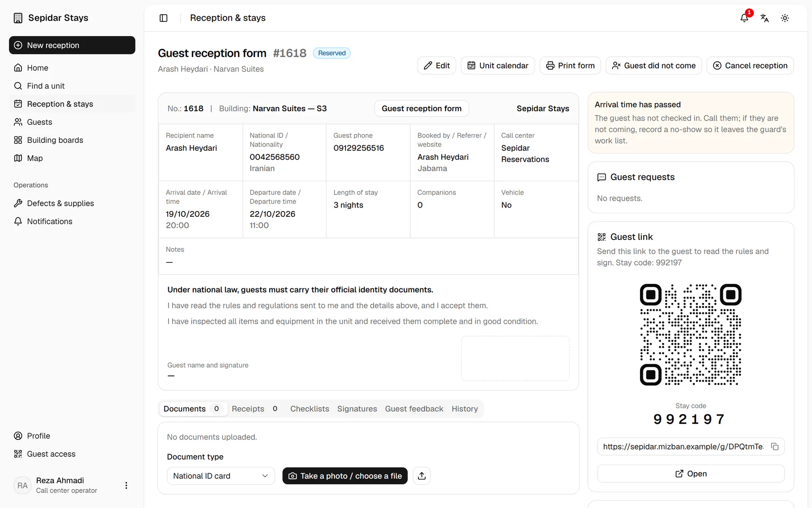The width and height of the screenshot is (812, 508).
Task: Toggle the light/dark theme sun icon
Action: pos(785,18)
